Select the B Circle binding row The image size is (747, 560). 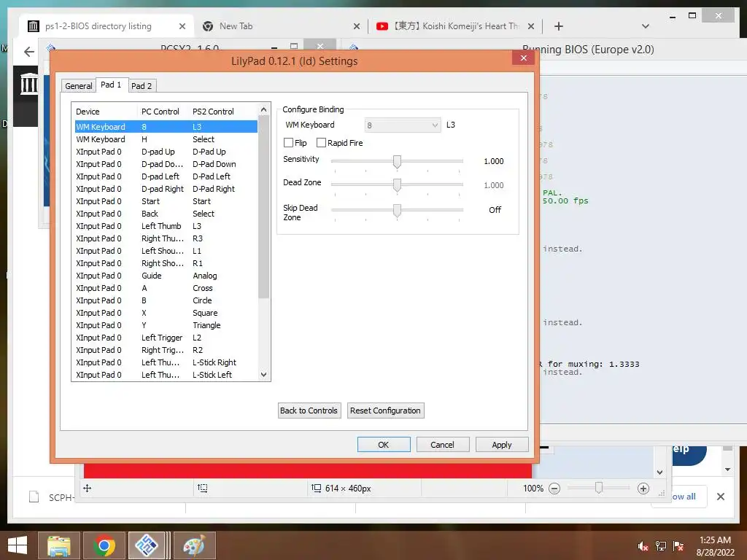(x=166, y=300)
